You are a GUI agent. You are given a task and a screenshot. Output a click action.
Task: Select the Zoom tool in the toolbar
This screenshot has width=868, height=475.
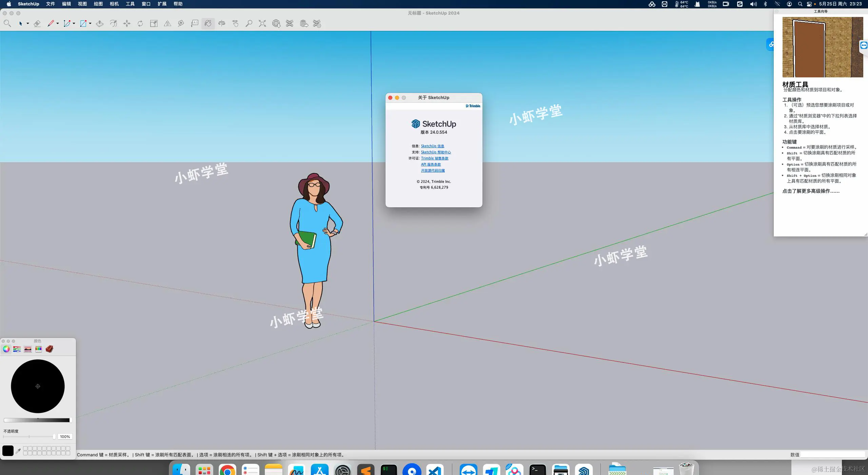click(x=249, y=23)
